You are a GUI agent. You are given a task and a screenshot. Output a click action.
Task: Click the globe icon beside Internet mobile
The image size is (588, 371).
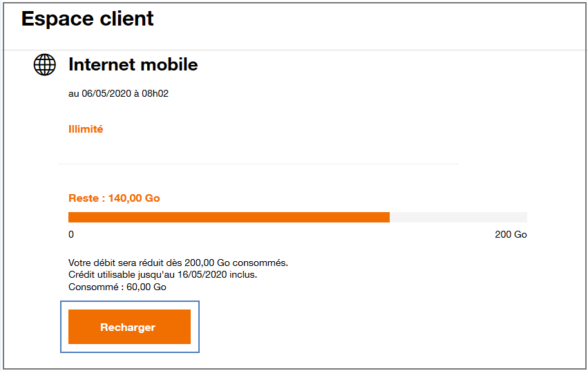click(45, 64)
